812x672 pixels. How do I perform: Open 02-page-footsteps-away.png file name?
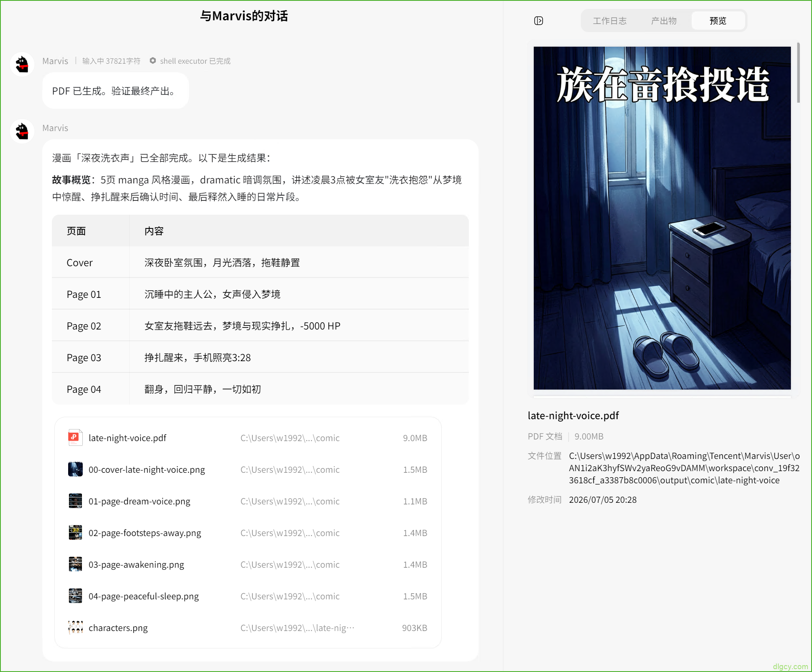tap(145, 533)
